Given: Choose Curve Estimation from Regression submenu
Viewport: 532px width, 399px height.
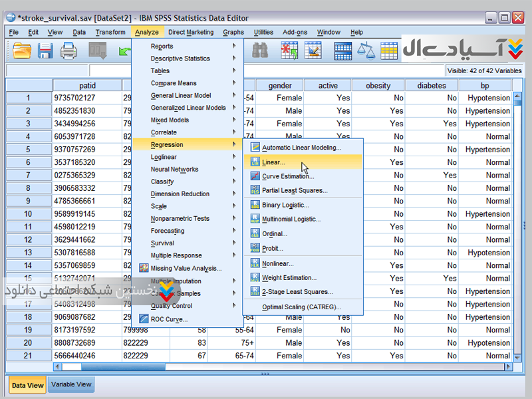Looking at the screenshot, I should (x=287, y=176).
